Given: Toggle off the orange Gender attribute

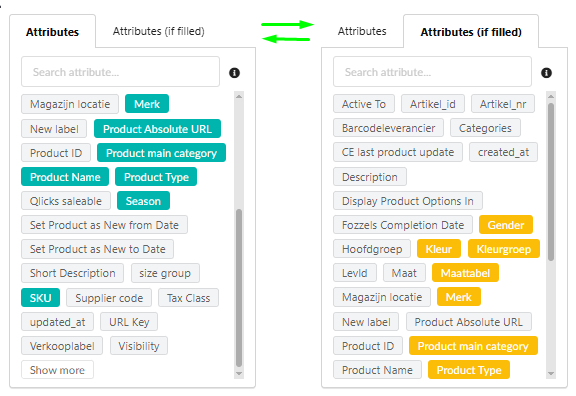Looking at the screenshot, I should click(505, 225).
